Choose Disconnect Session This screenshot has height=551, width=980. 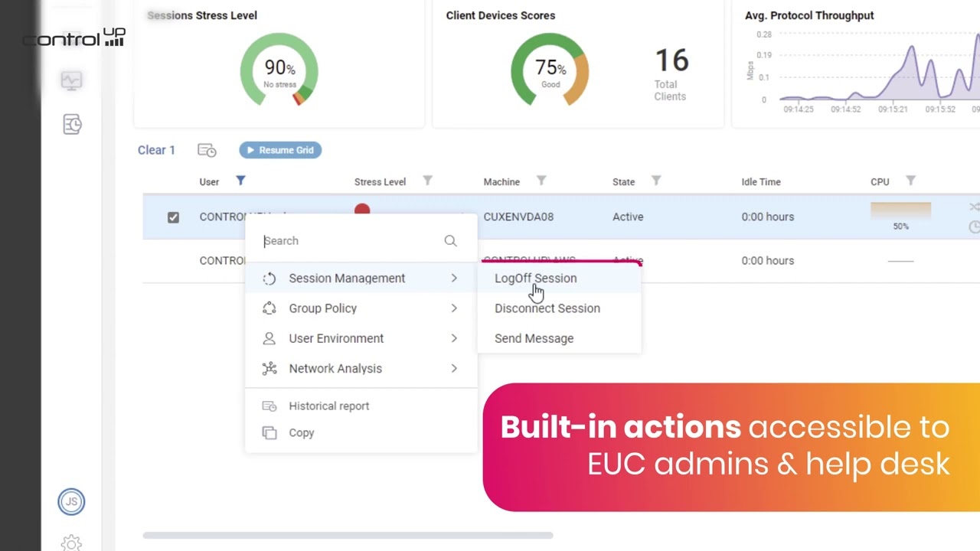(547, 308)
